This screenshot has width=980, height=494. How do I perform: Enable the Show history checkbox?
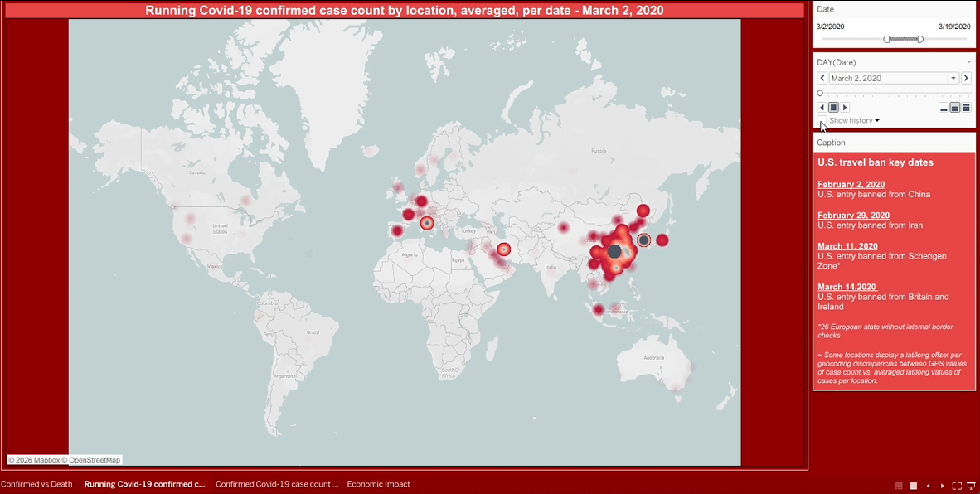pos(821,120)
